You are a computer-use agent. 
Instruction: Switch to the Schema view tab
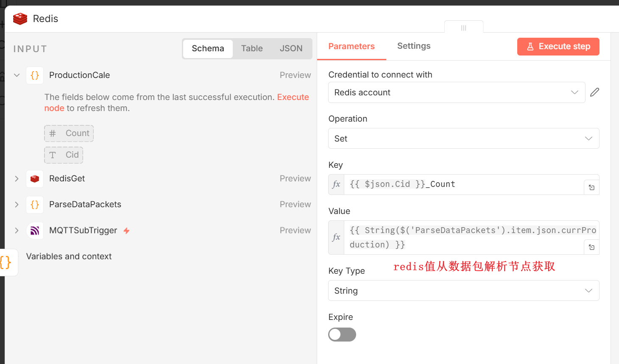(208, 49)
